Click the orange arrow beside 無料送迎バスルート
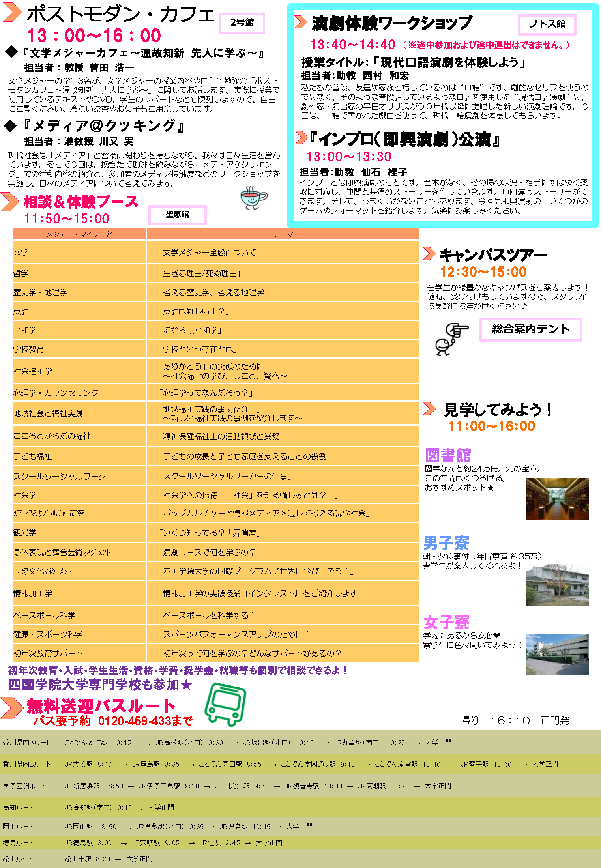 pos(11,707)
